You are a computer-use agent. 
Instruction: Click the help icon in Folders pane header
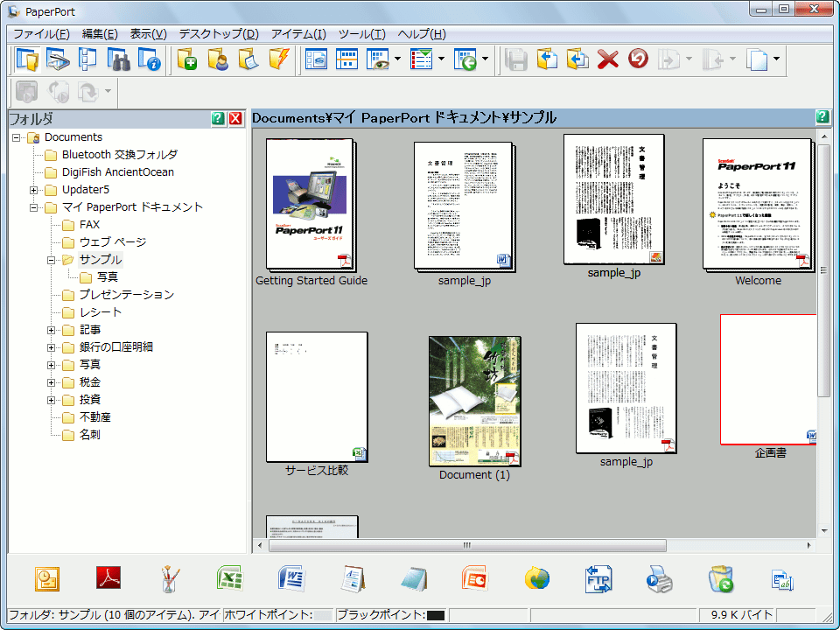218,118
